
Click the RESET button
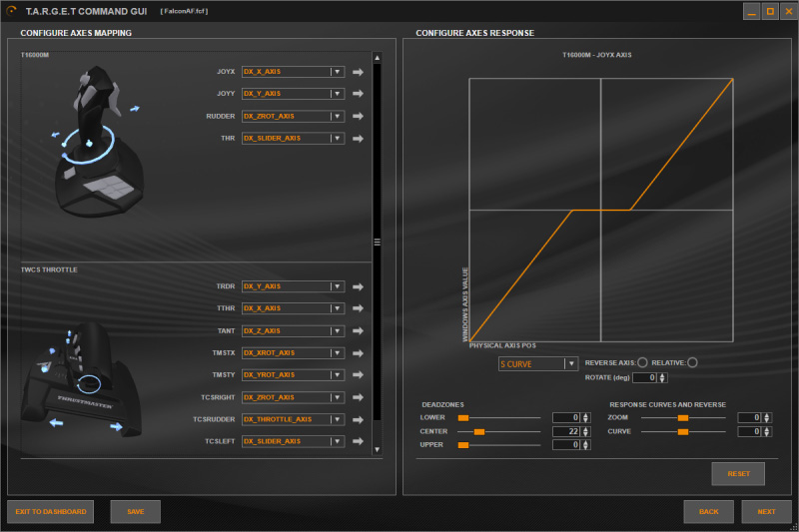(x=738, y=474)
